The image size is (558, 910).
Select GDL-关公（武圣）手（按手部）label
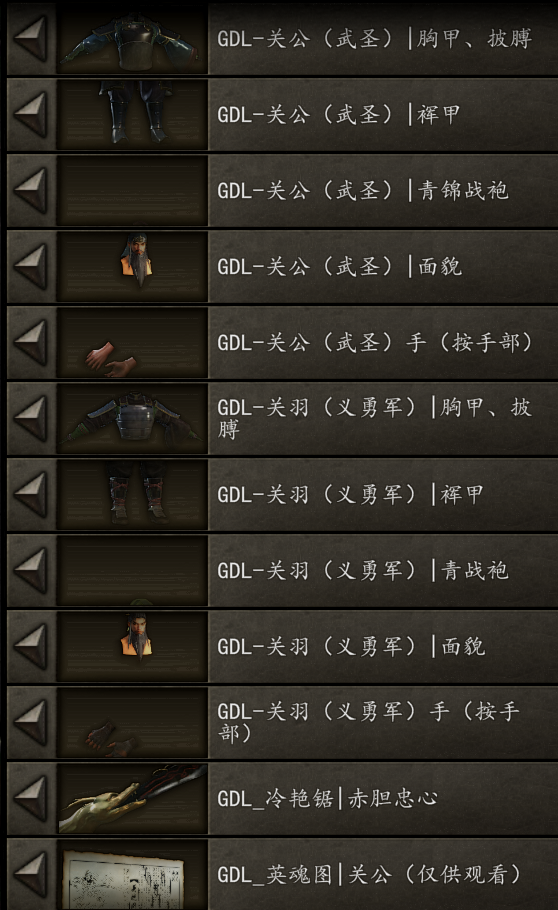pos(375,342)
